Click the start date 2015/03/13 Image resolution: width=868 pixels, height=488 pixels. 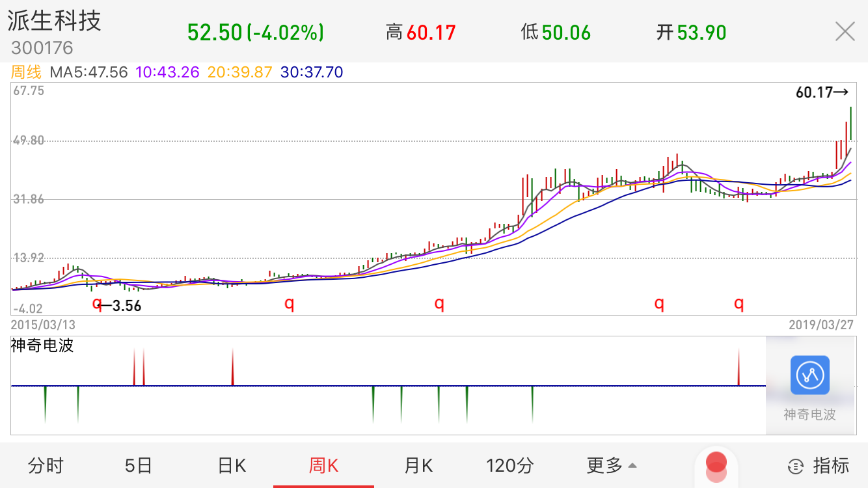(x=43, y=324)
